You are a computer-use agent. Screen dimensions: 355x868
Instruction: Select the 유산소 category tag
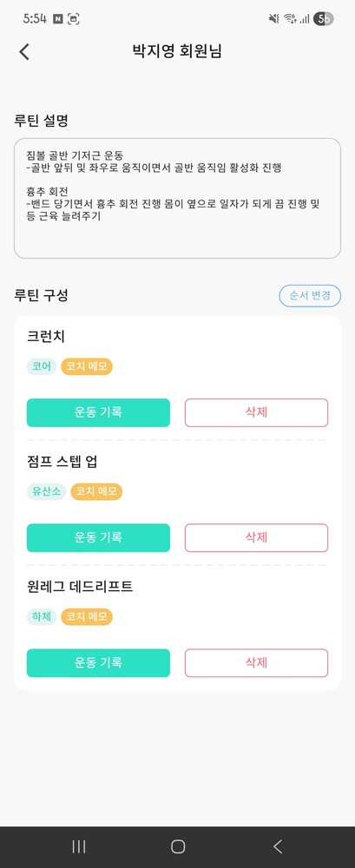click(x=47, y=491)
